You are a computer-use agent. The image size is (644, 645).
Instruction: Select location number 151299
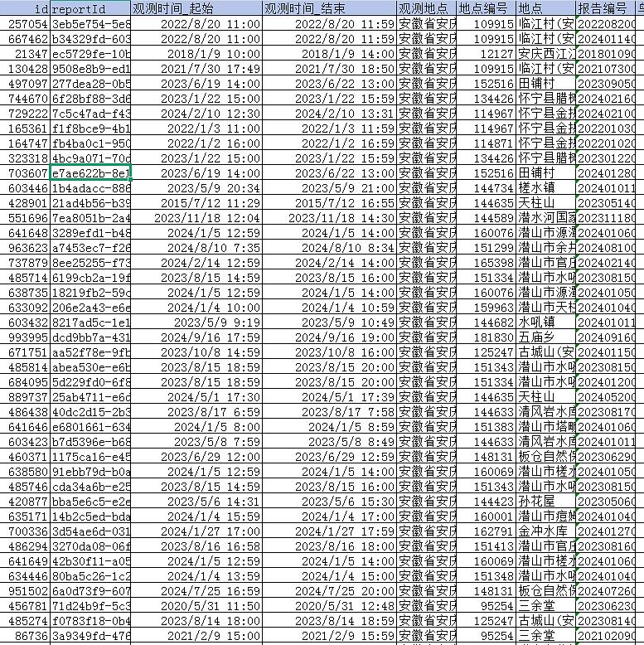pos(486,248)
